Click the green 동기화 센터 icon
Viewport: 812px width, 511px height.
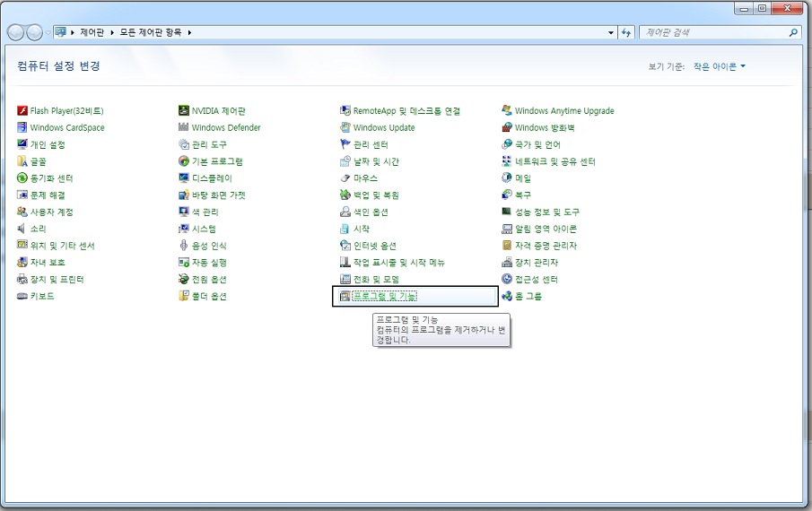click(x=22, y=178)
